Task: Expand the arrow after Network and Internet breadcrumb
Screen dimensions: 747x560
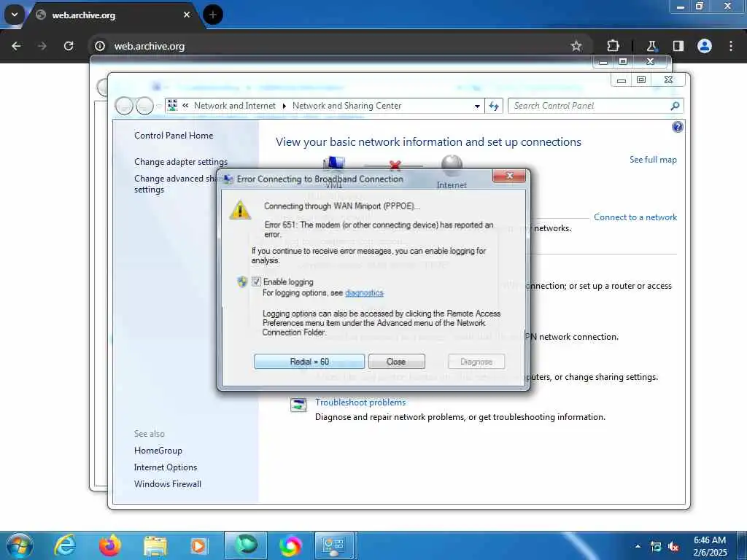Action: click(x=284, y=106)
